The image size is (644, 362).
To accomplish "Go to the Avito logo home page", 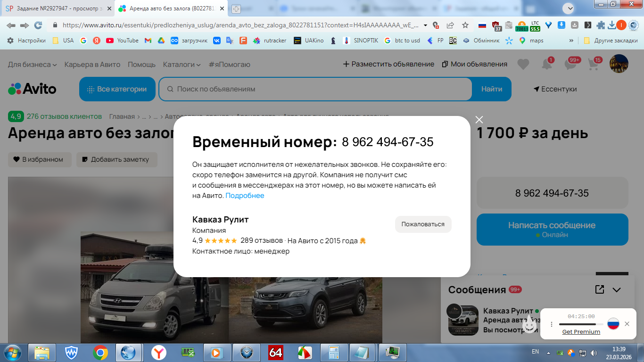I will click(x=32, y=89).
